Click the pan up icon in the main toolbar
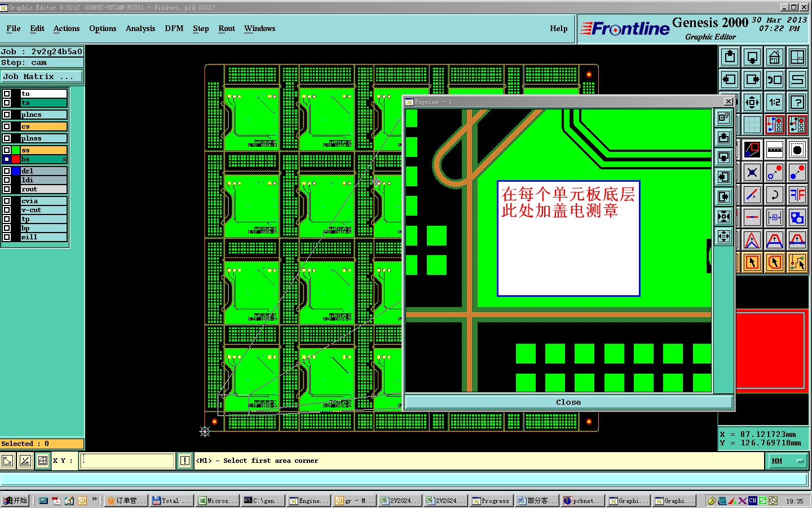 click(730, 57)
